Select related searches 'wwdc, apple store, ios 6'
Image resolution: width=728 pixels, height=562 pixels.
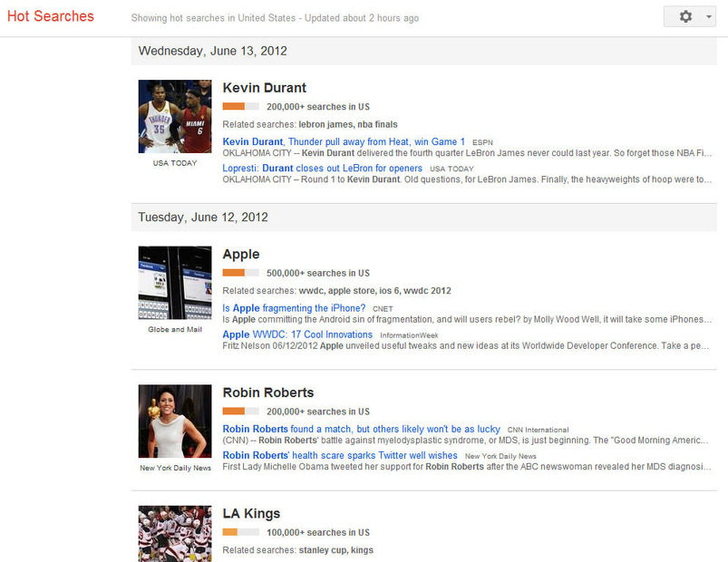(350, 290)
